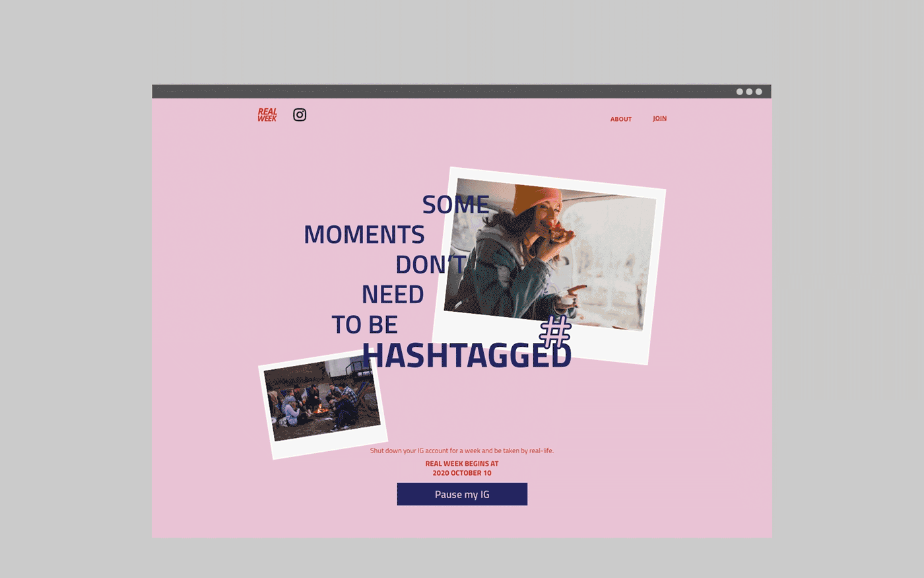Select the polaroid of woman eating pizza
The height and width of the screenshot is (578, 924).
548,266
